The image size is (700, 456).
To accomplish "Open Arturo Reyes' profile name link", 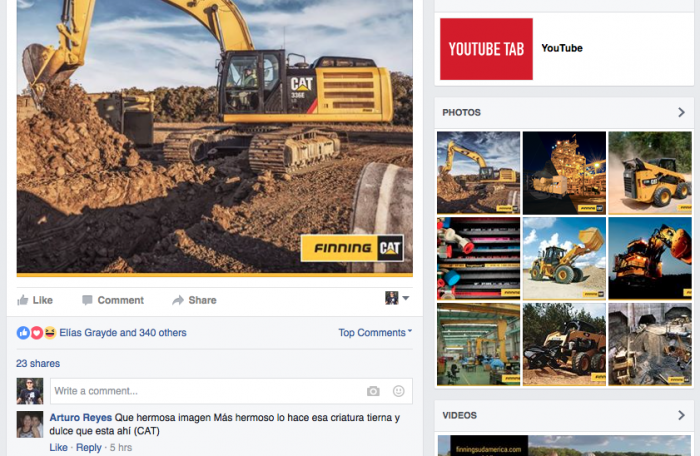I will click(80, 418).
